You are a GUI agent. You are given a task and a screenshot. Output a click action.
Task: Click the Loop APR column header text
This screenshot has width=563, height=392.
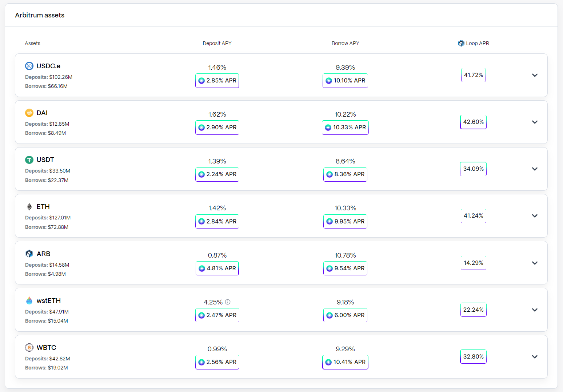pos(478,43)
